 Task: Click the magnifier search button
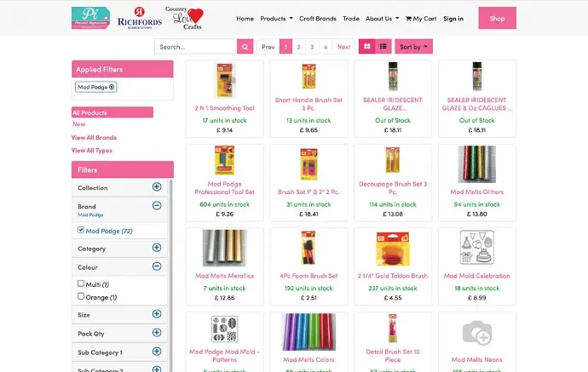[x=245, y=47]
